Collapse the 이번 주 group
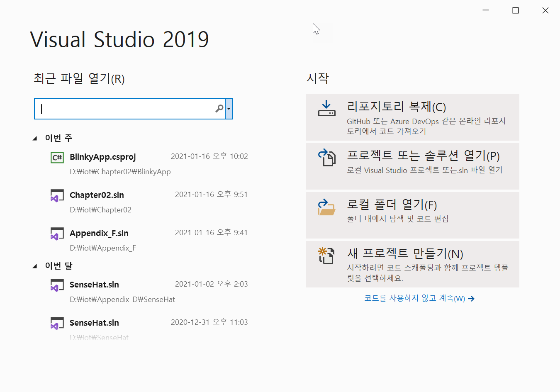 point(35,139)
